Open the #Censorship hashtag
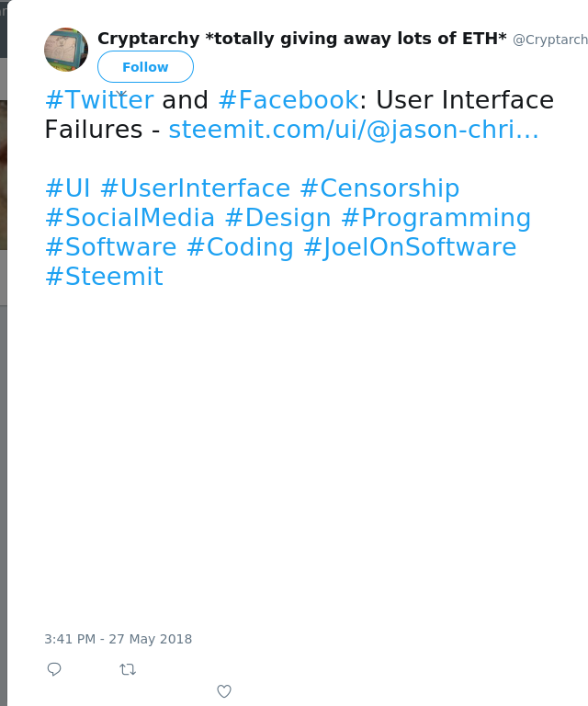Viewport: 588px width, 706px height. click(379, 188)
